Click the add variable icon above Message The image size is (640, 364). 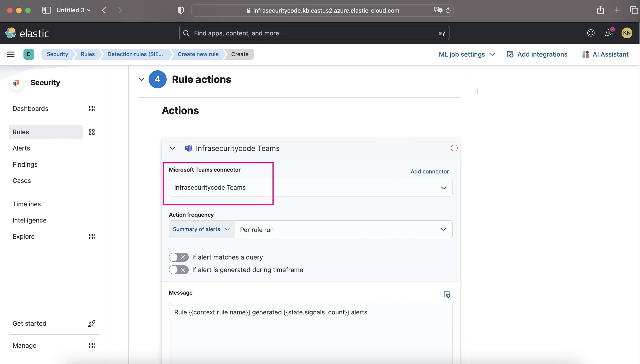click(447, 294)
